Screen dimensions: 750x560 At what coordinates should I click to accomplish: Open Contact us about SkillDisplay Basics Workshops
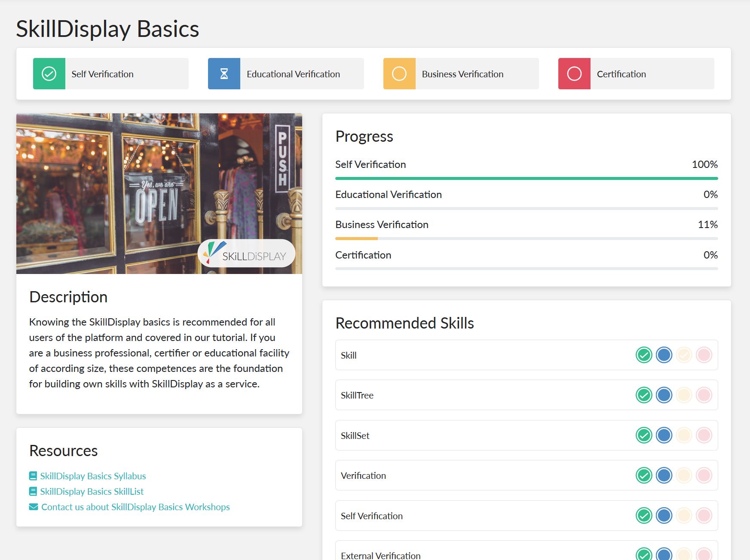135,507
